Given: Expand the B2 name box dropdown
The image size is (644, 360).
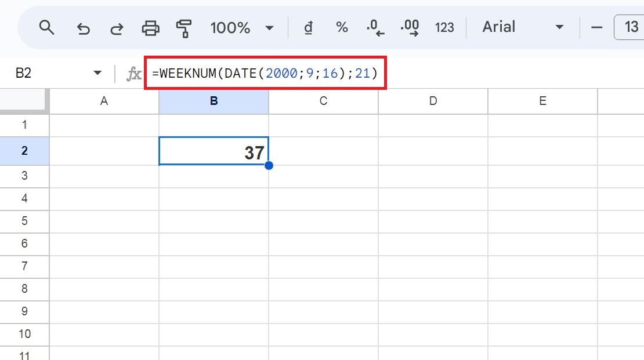Looking at the screenshot, I should click(x=97, y=74).
